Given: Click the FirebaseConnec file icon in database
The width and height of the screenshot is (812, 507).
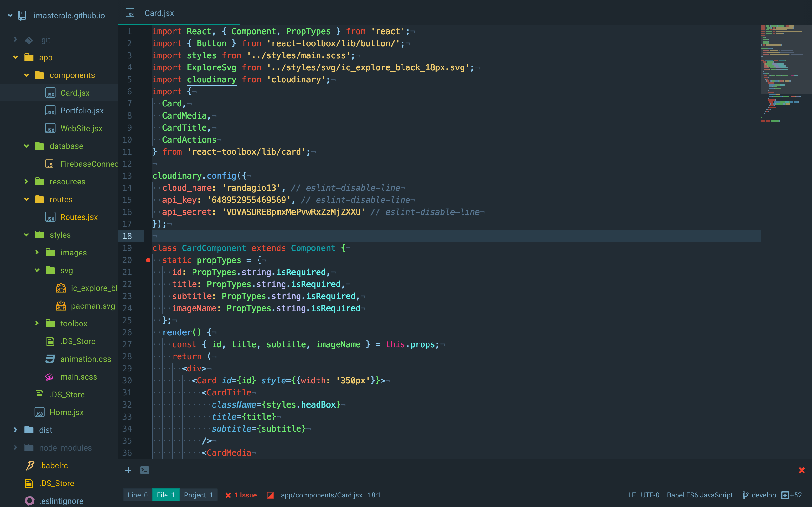Looking at the screenshot, I should pyautogui.click(x=51, y=164).
